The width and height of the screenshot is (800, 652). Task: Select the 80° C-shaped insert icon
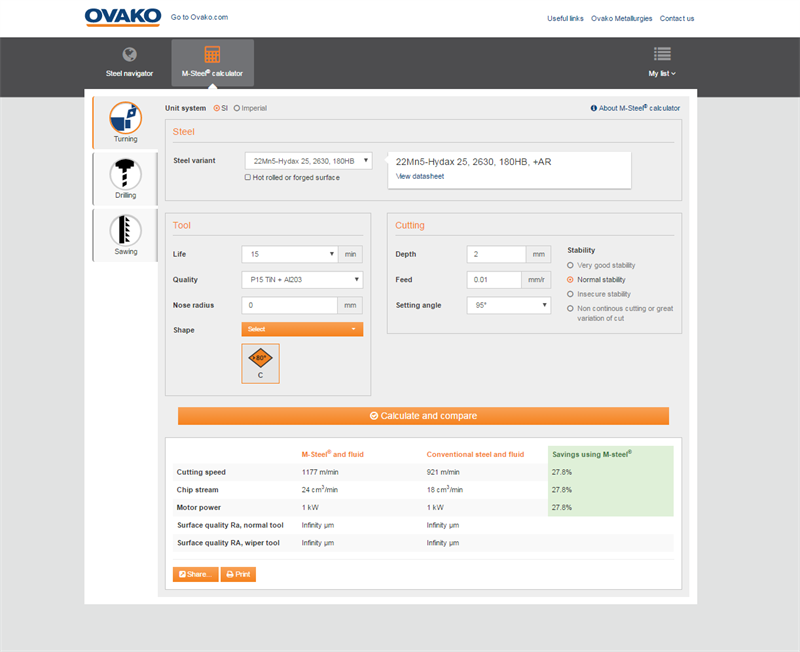[x=260, y=361]
